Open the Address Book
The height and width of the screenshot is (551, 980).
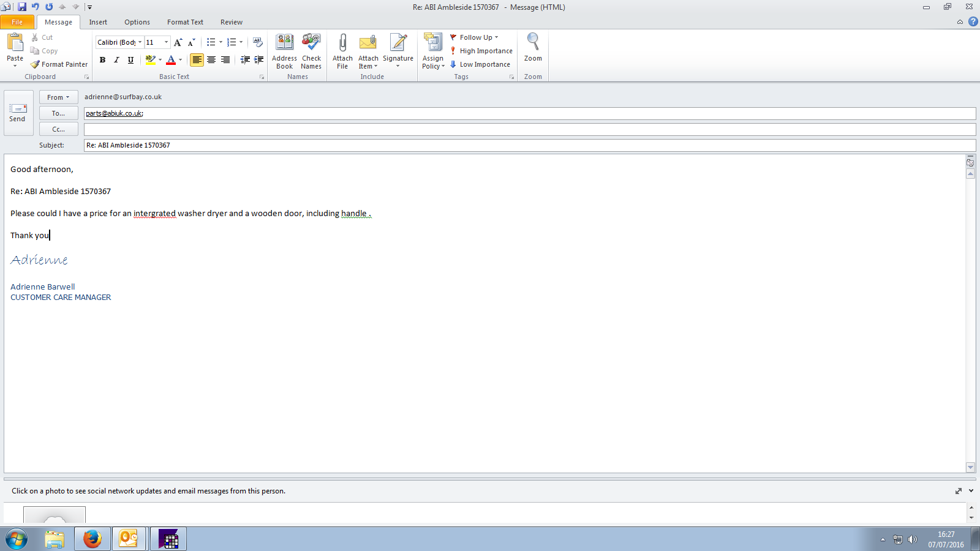click(284, 51)
